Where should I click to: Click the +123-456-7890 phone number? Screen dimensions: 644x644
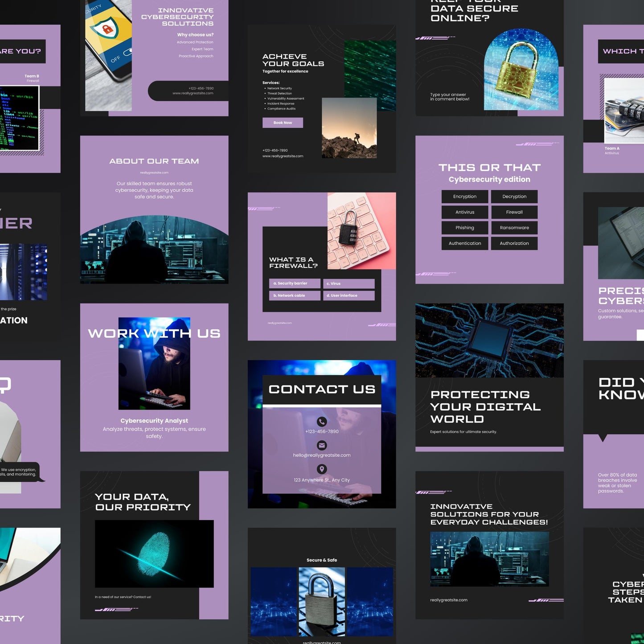click(x=322, y=431)
